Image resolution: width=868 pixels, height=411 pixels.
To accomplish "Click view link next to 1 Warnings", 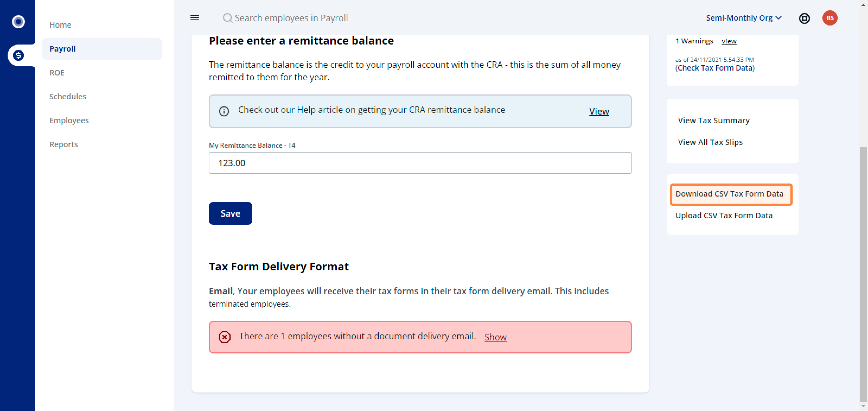I will click(729, 41).
